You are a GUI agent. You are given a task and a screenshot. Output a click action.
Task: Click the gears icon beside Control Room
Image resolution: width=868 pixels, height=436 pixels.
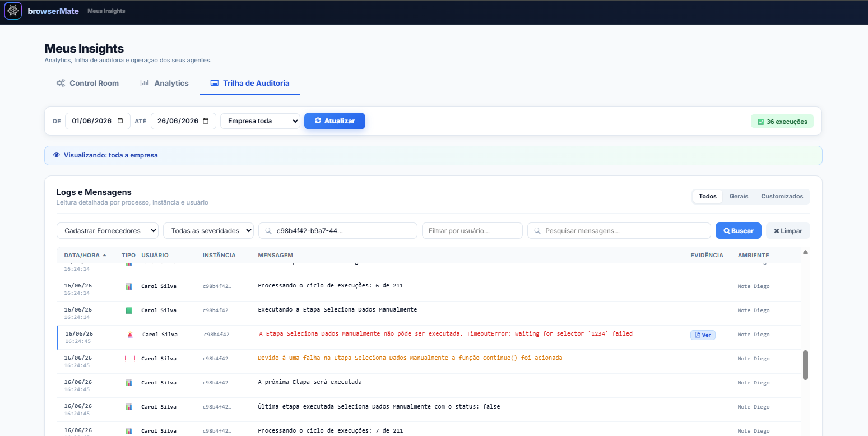click(61, 83)
